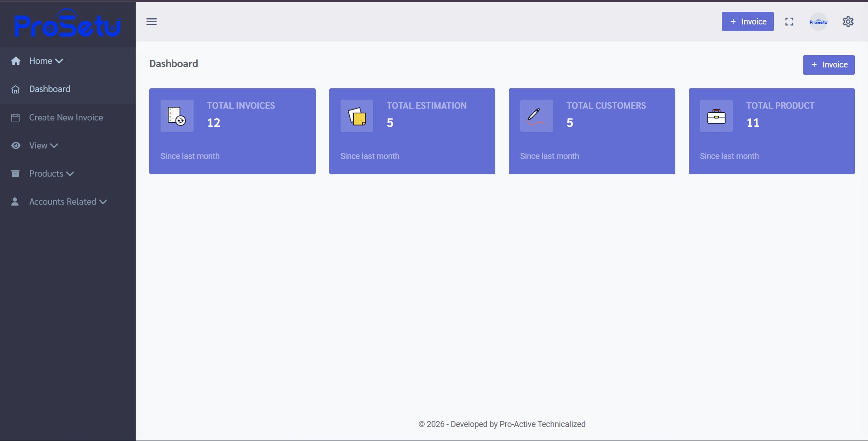Click the Total Invoices document icon
This screenshot has width=868, height=441.
[177, 116]
